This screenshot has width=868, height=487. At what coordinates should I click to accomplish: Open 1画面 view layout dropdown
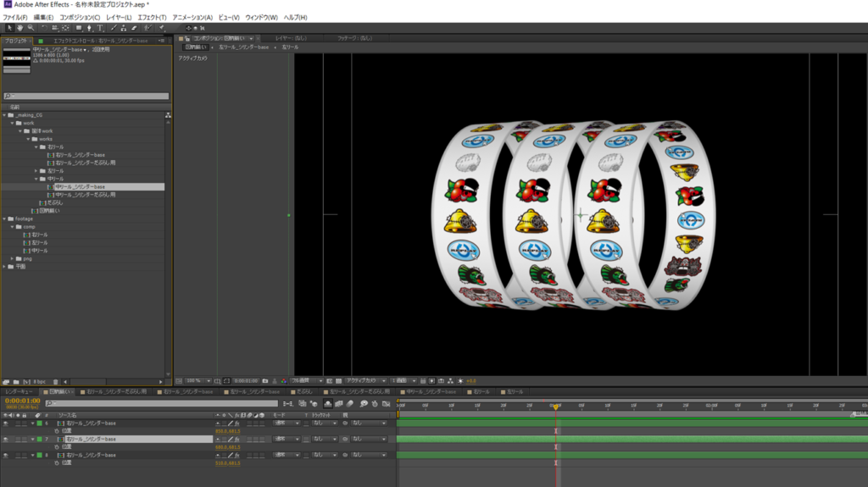[403, 381]
